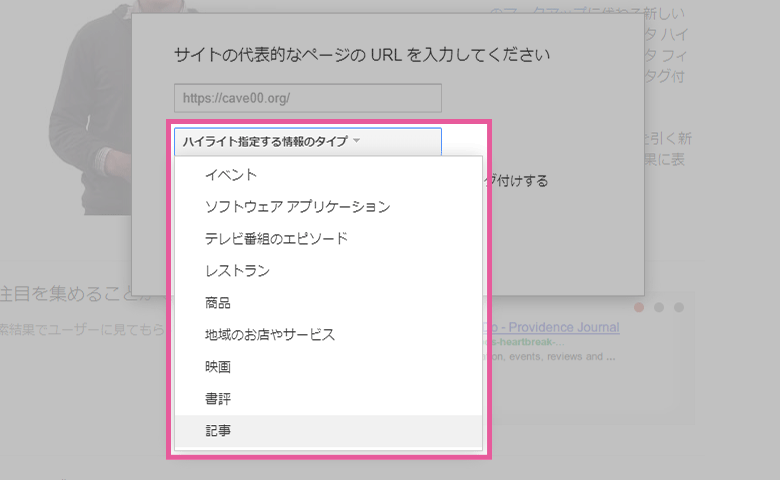Select the highlighted 記事 option
780x480 pixels.
pyautogui.click(x=328, y=431)
